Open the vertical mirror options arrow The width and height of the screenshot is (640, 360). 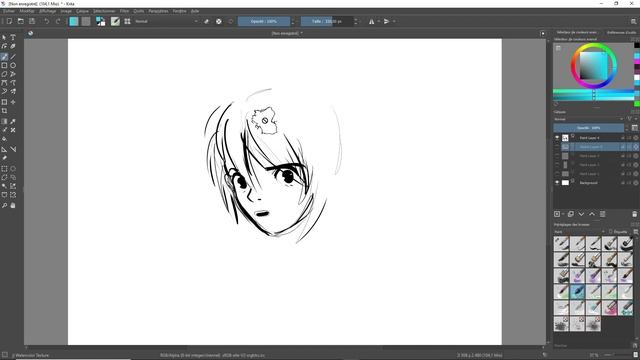click(394, 21)
